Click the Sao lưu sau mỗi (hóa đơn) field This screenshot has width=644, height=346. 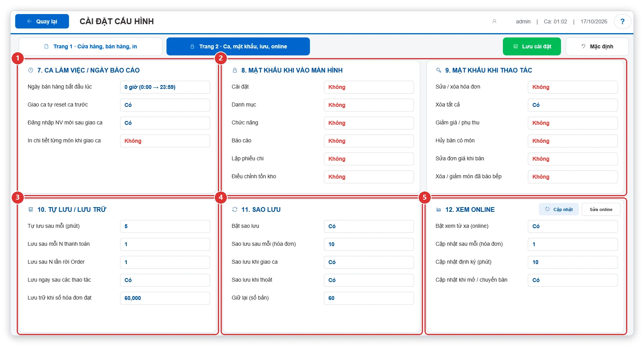(369, 244)
